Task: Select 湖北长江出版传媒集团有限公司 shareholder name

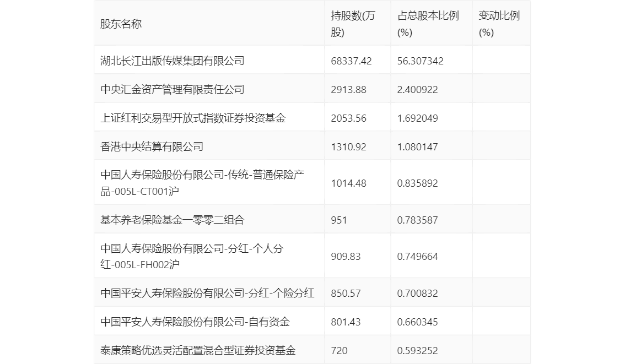Action: pyautogui.click(x=172, y=61)
